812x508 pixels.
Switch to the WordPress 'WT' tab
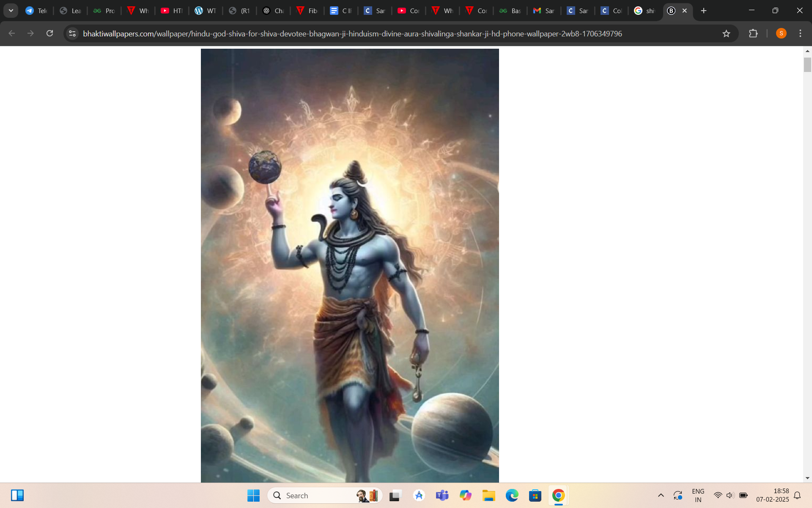[x=206, y=11]
